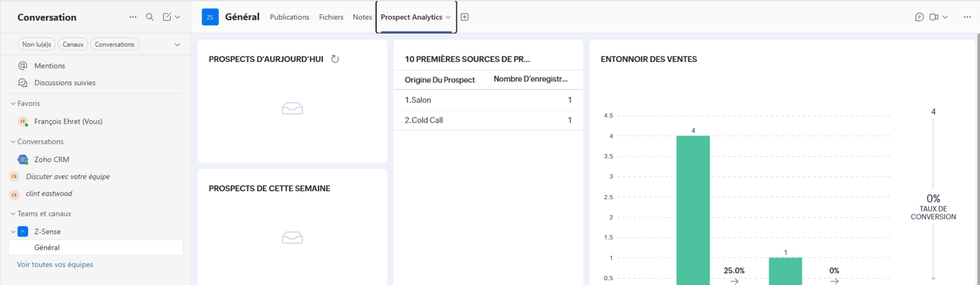Viewport: 980px width, 285px height.
Task: Switch to the Publications tab
Action: pos(289,17)
